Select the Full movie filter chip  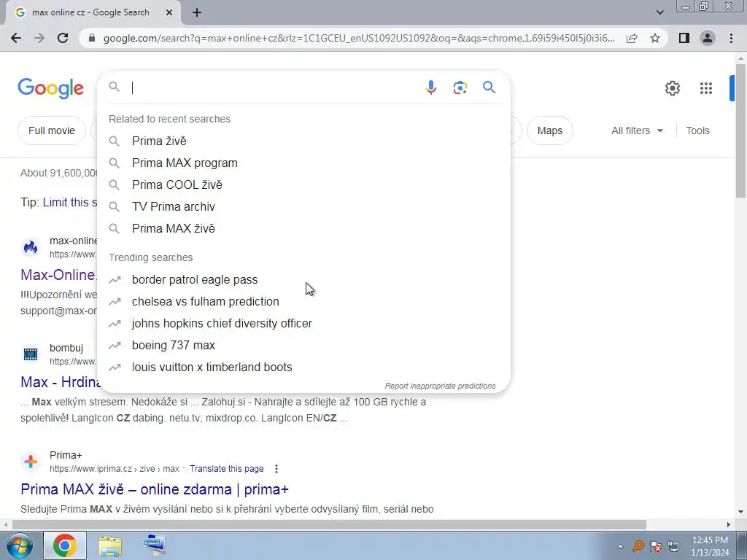pyautogui.click(x=52, y=131)
